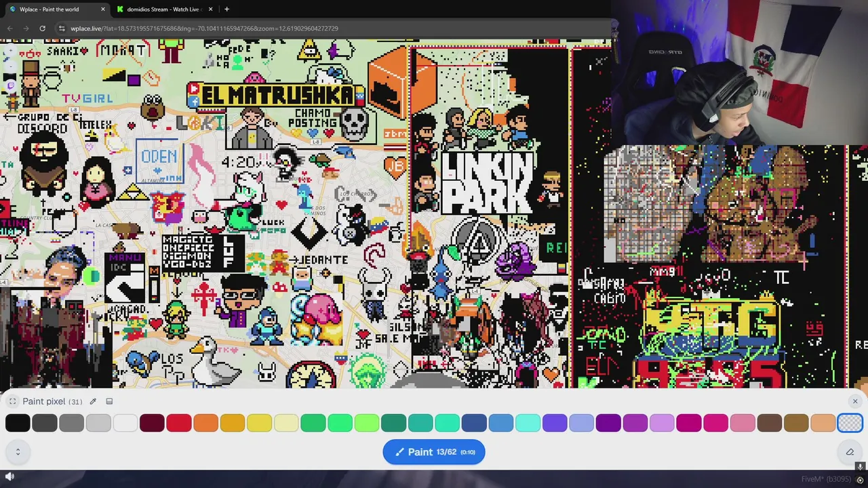The width and height of the screenshot is (868, 488).
Task: Reload the wplace.live page
Action: coord(42,28)
